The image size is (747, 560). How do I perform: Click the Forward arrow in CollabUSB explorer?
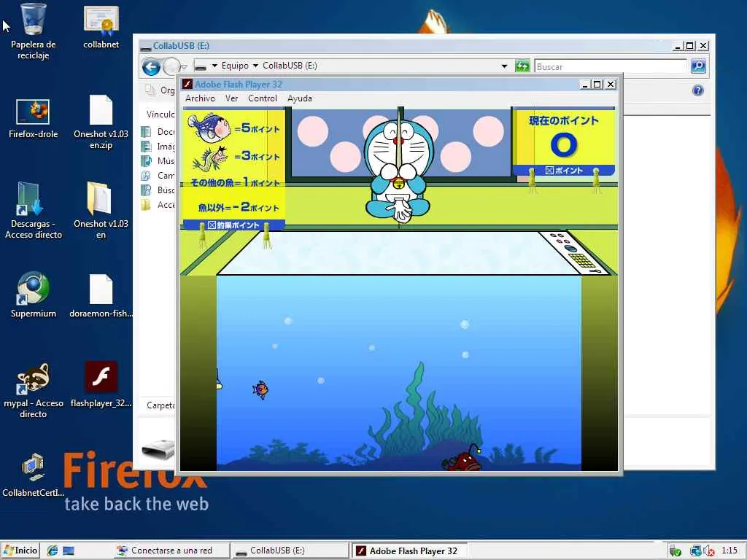(171, 66)
